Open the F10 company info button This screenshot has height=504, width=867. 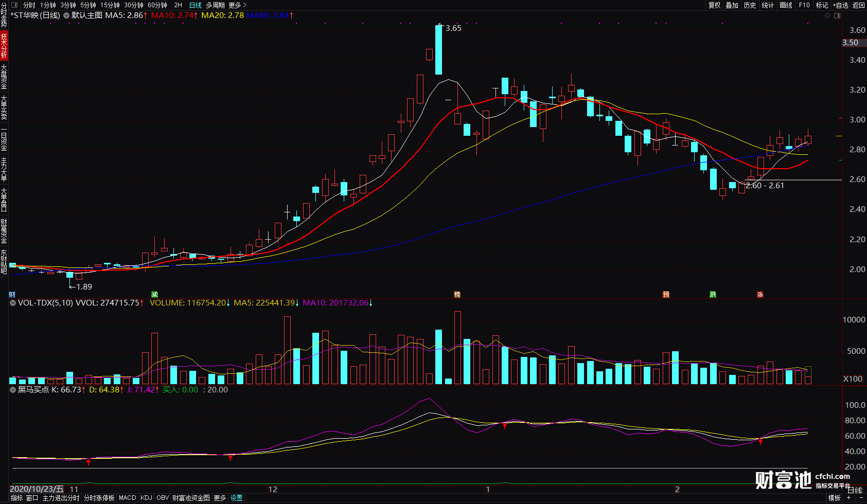point(804,5)
